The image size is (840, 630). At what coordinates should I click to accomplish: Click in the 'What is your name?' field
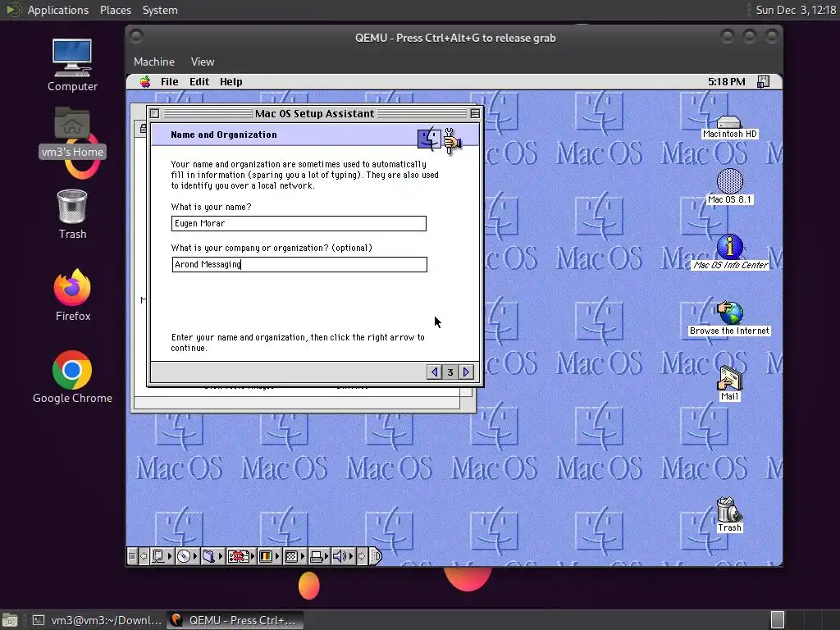tap(299, 223)
